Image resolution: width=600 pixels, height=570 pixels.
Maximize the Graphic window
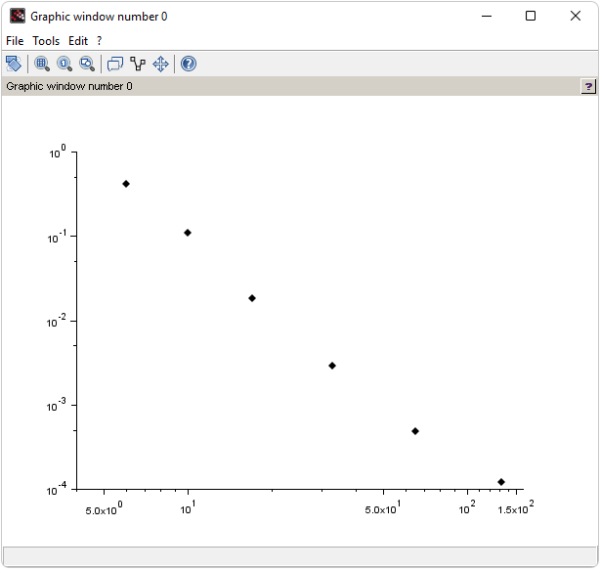[x=531, y=16]
